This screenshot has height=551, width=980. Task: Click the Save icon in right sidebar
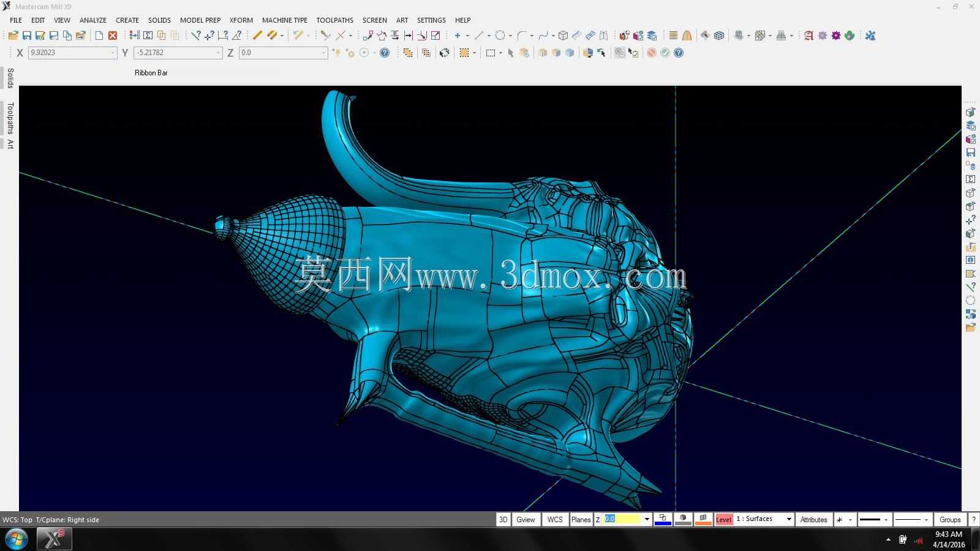click(971, 152)
